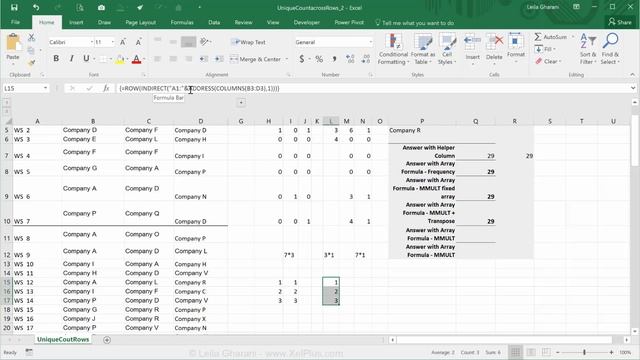Image resolution: width=640 pixels, height=360 pixels.
Task: Open the font color dropdown arrow
Action: (144, 59)
